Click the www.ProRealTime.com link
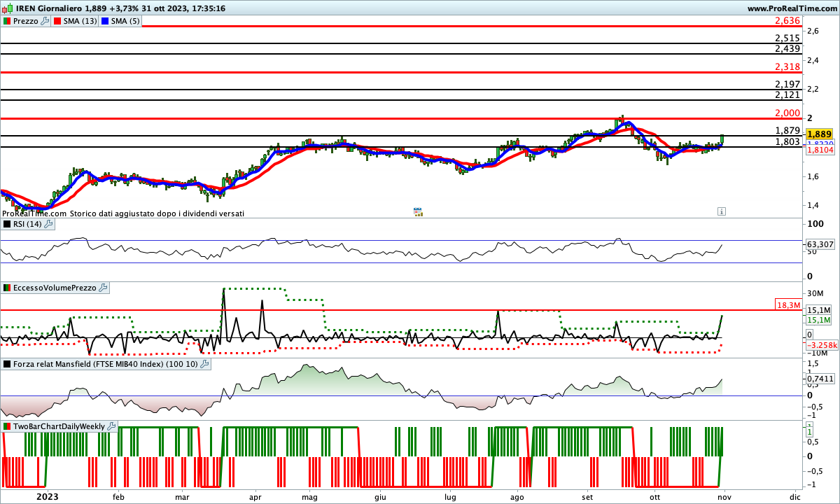This screenshot has height=504, width=840. point(791,8)
